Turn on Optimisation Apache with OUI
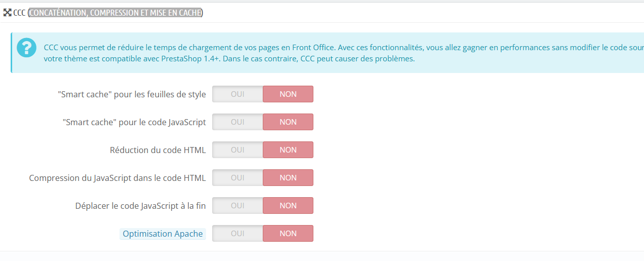This screenshot has height=261, width=644. (x=237, y=233)
